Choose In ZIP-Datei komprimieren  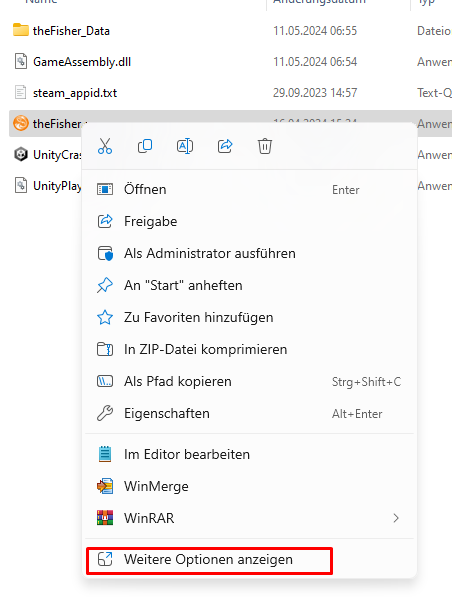[249, 349]
